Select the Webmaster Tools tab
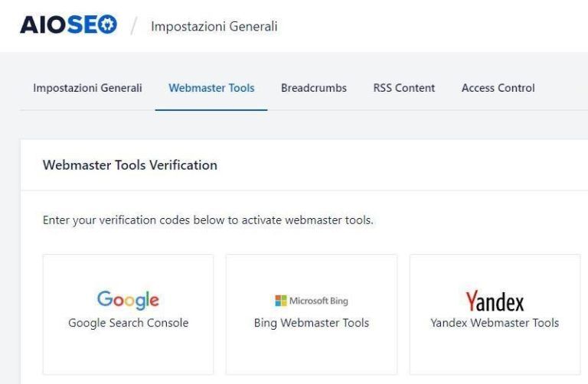Screen dimensions: 588x384 [211, 88]
